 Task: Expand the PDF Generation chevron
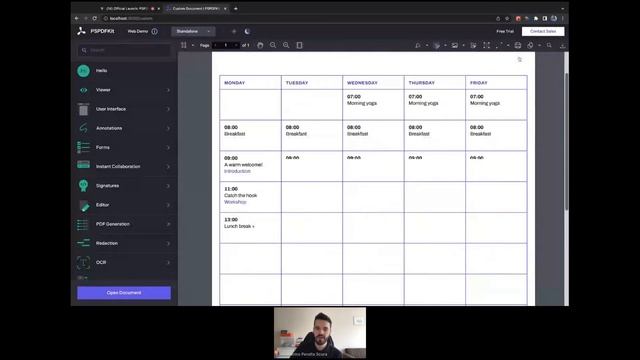[168, 224]
